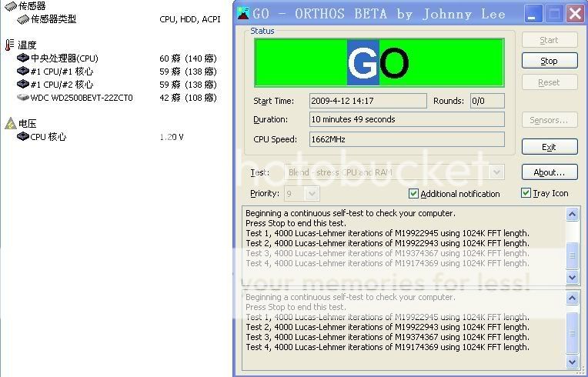Select the 温度 tree heading
The width and height of the screenshot is (588, 377).
(x=28, y=45)
